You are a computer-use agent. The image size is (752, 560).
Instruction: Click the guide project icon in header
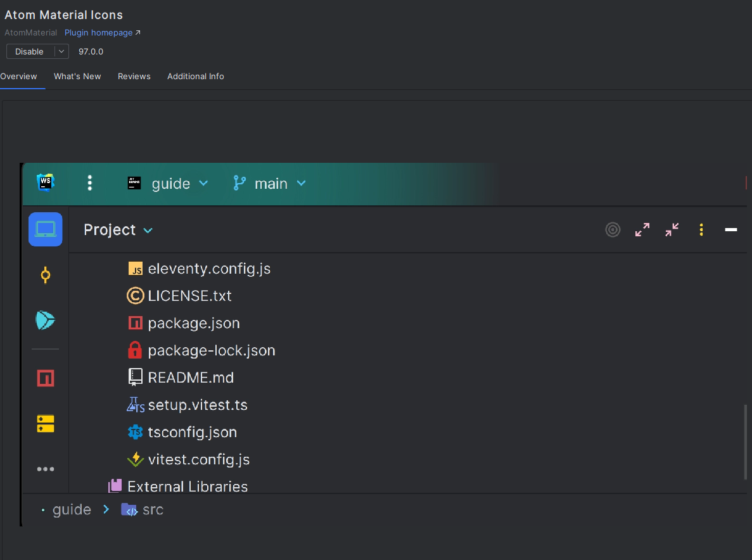[134, 182]
